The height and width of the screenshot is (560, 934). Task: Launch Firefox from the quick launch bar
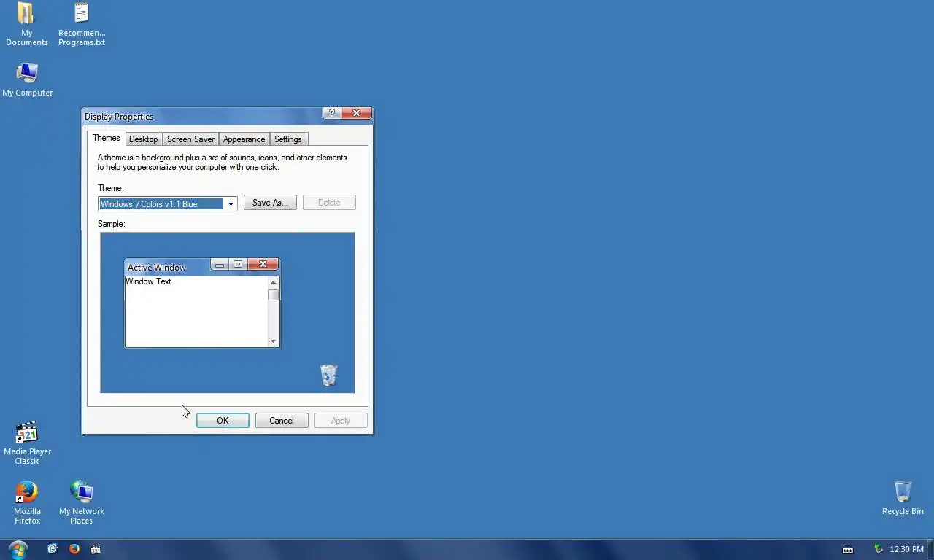pos(74,549)
